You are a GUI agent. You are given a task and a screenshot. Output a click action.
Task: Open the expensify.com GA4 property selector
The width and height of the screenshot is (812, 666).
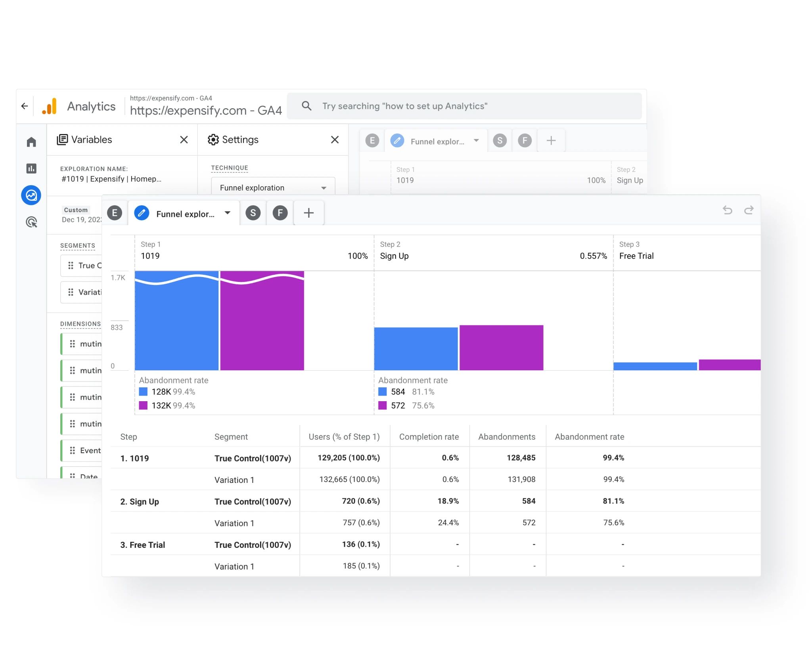[206, 106]
